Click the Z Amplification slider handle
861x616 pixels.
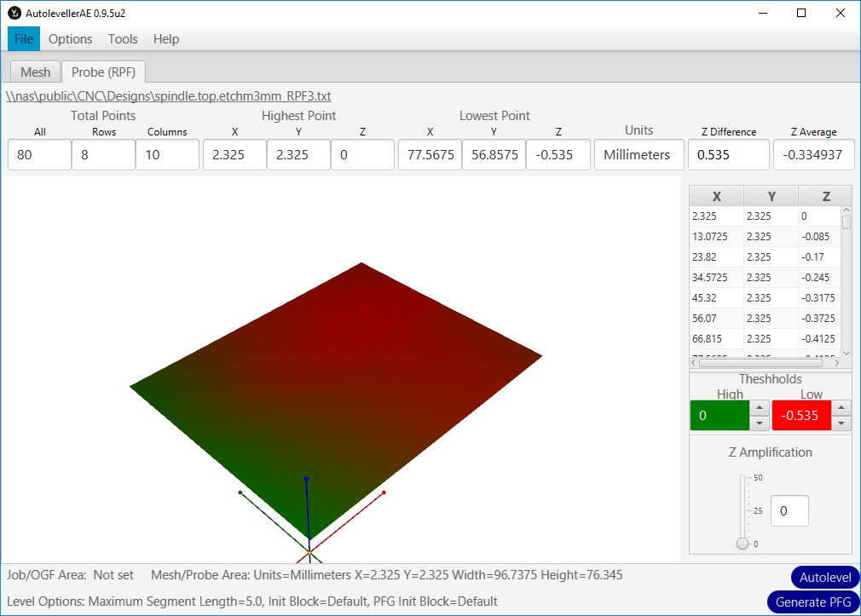[743, 544]
